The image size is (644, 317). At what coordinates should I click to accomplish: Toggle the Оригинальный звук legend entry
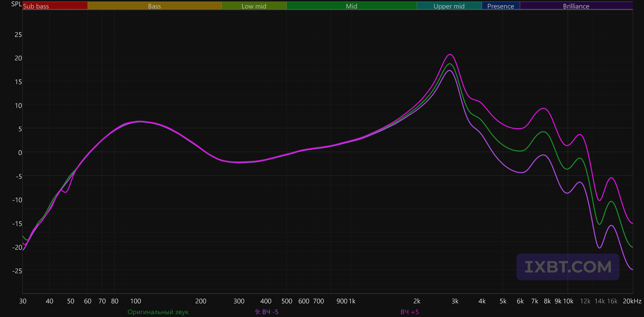point(158,312)
